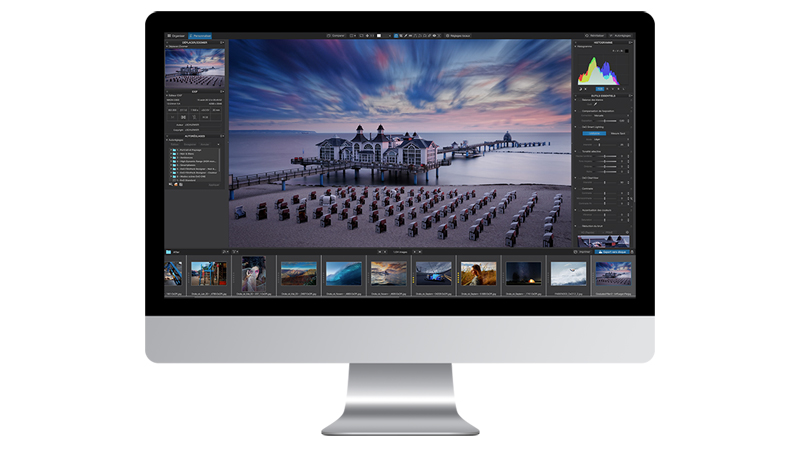
Task: Toggle the Balance des blancs correction
Action: [578, 99]
